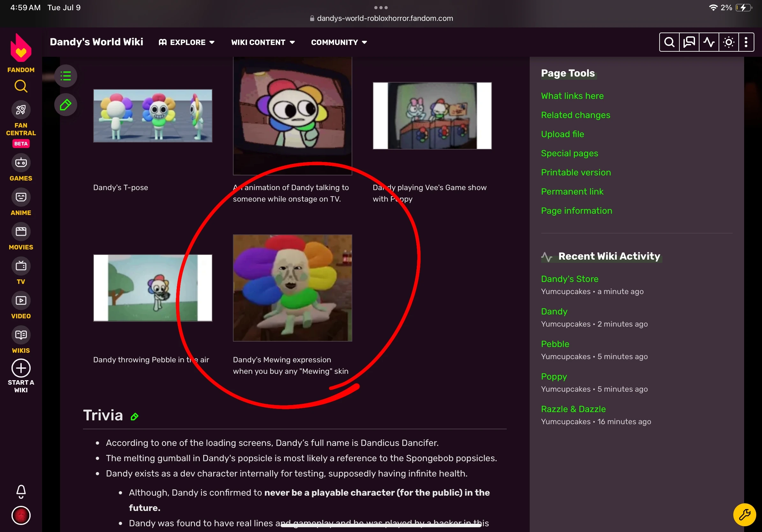This screenshot has width=762, height=532.
Task: Open Dandy's Store recent activity link
Action: coord(570,279)
